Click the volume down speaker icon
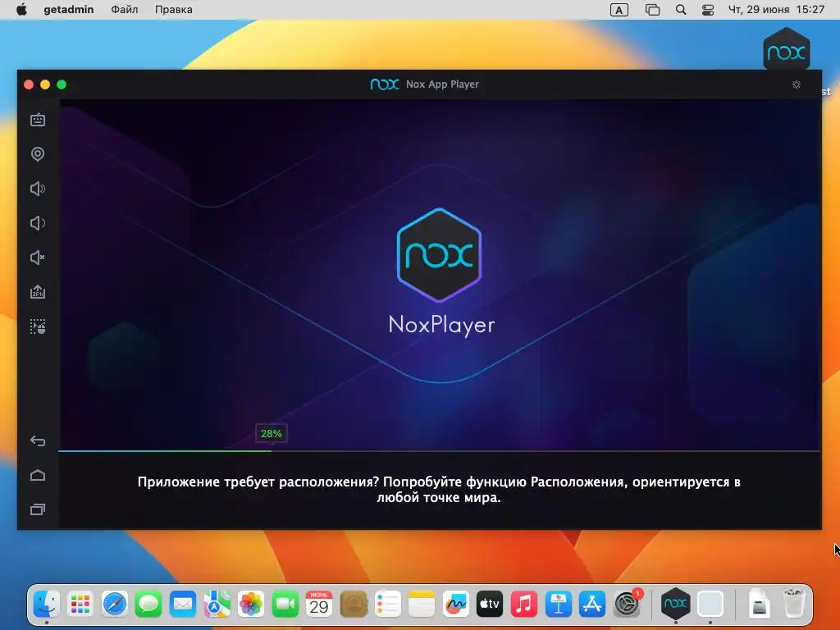This screenshot has height=630, width=840. point(38,223)
